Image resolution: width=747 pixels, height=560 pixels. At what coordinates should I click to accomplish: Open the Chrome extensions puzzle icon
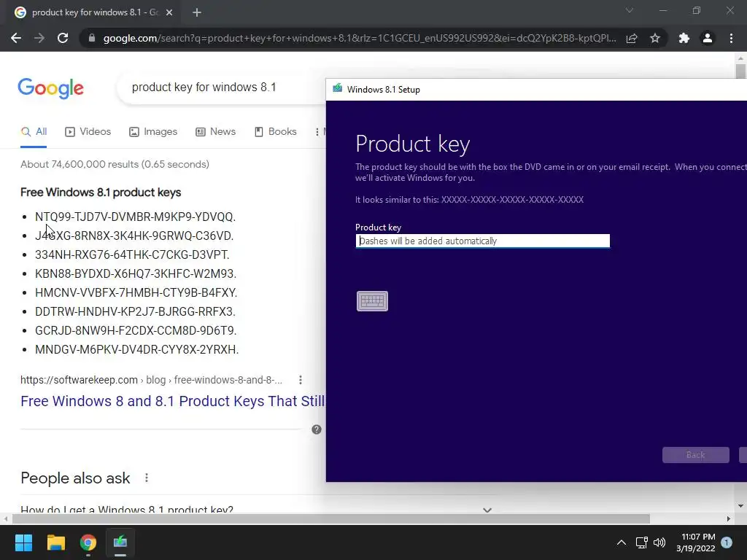(x=684, y=38)
